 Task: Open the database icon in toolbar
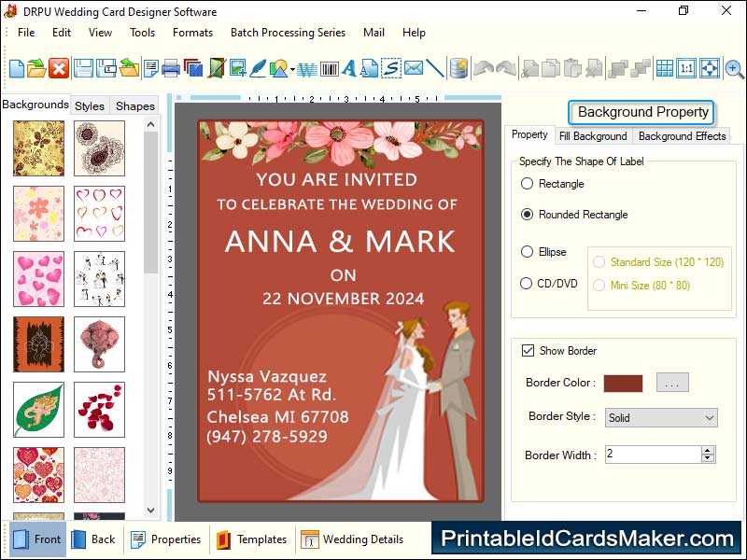pyautogui.click(x=458, y=68)
